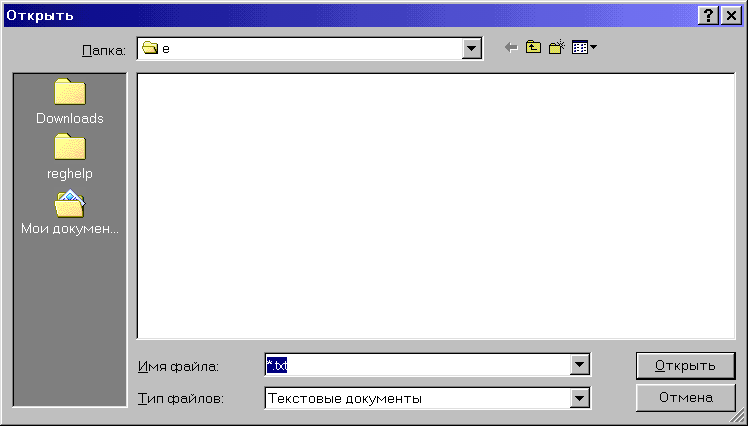Create a new folder via toolbar icon
This screenshot has width=748, height=426.
557,48
